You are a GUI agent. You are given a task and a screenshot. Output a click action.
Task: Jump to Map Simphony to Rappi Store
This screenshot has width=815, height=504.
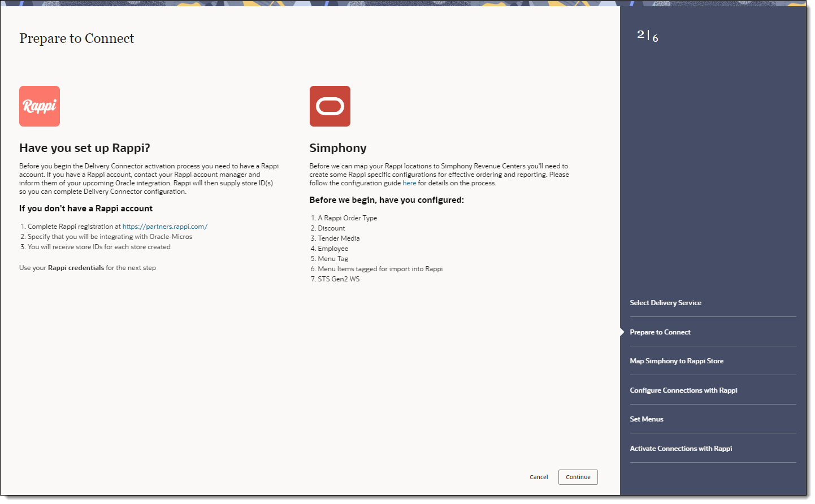coord(677,361)
